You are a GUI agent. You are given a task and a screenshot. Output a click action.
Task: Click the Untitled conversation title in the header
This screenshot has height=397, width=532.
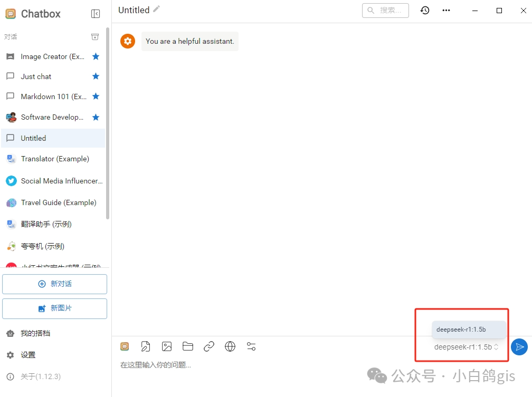(x=134, y=10)
